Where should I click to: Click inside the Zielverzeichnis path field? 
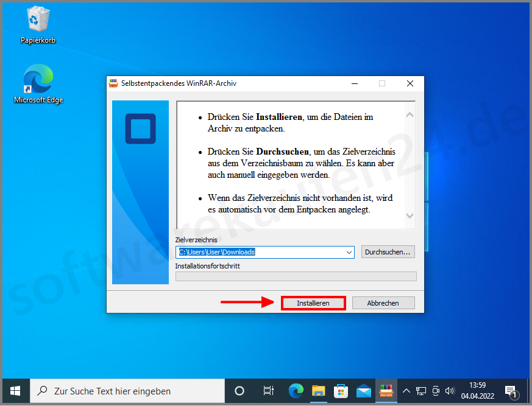point(256,251)
